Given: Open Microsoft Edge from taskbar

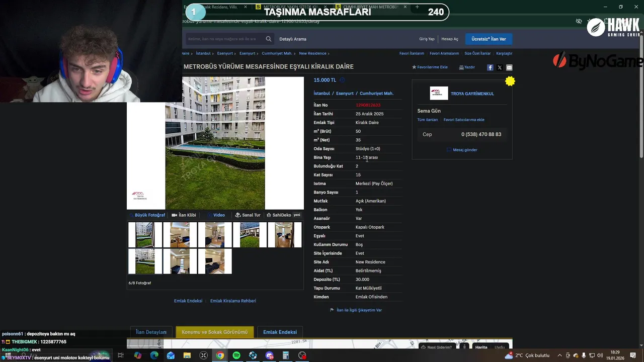Looking at the screenshot, I should point(154,355).
